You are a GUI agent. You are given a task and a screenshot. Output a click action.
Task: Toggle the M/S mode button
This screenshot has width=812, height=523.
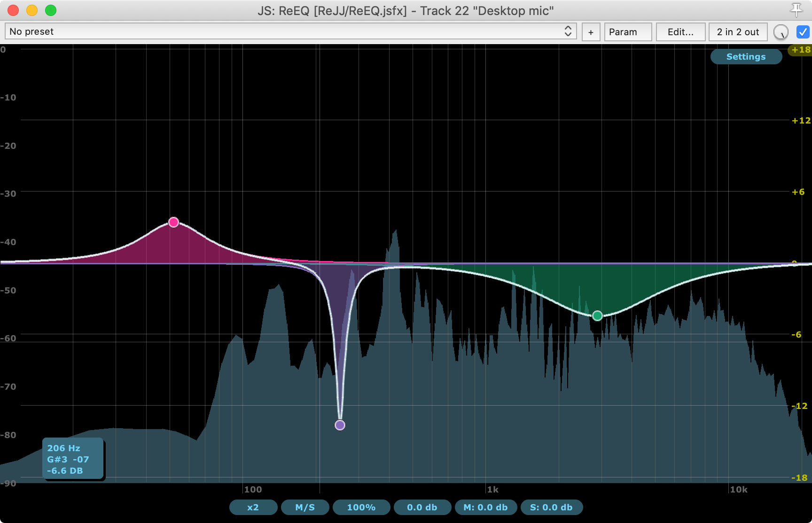coord(305,507)
